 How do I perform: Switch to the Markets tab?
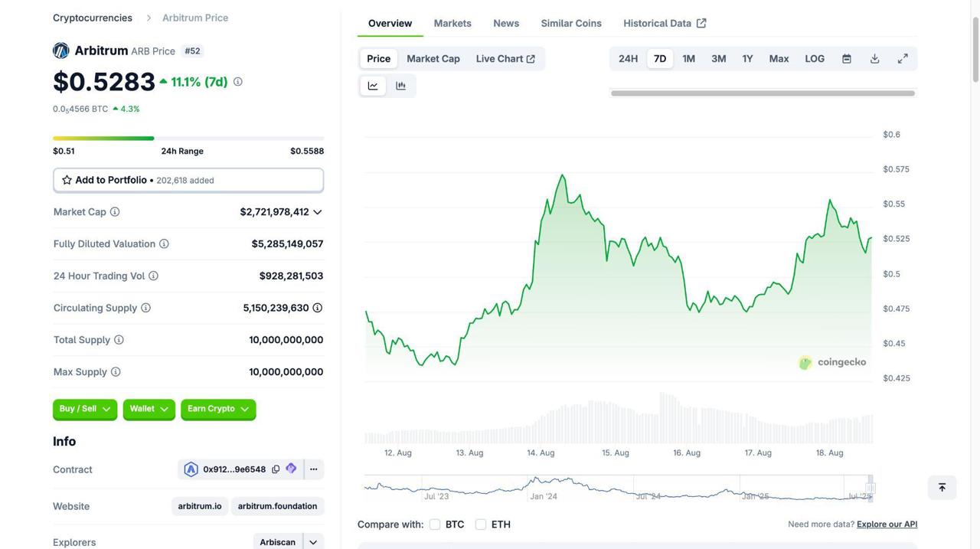pos(452,23)
